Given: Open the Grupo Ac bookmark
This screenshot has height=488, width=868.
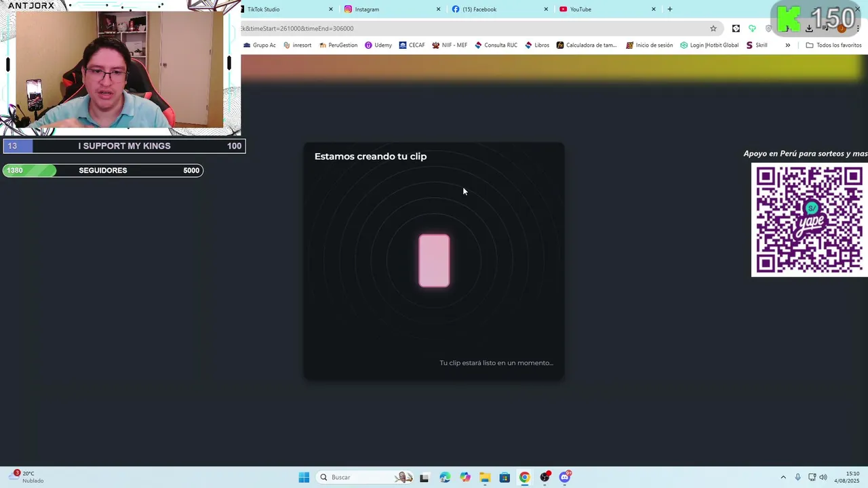Looking at the screenshot, I should point(260,45).
